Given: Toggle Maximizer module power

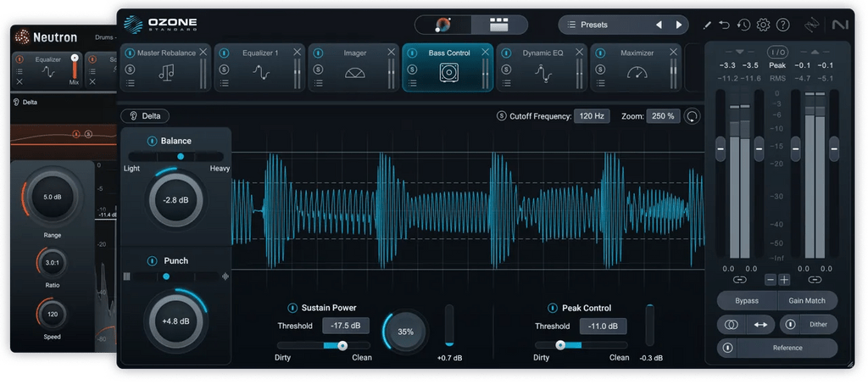Looking at the screenshot, I should 601,53.
